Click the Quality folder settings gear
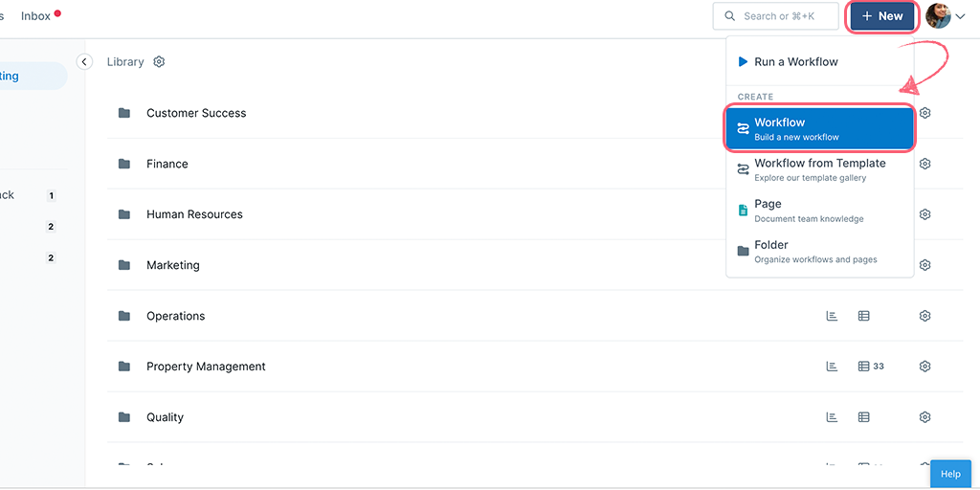980x490 pixels. pos(924,417)
